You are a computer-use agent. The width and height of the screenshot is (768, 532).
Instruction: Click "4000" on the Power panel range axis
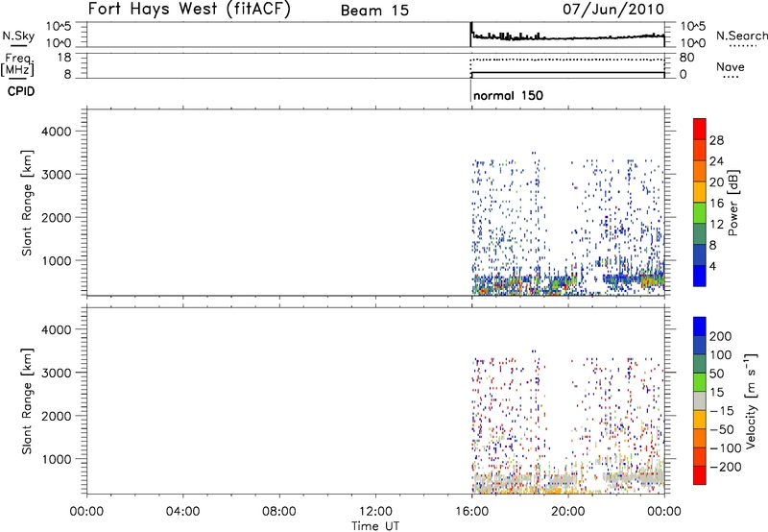coord(57,132)
